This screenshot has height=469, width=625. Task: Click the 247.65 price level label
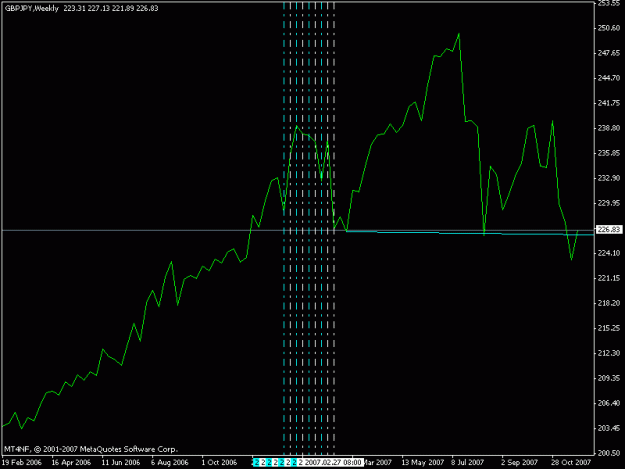(x=609, y=53)
